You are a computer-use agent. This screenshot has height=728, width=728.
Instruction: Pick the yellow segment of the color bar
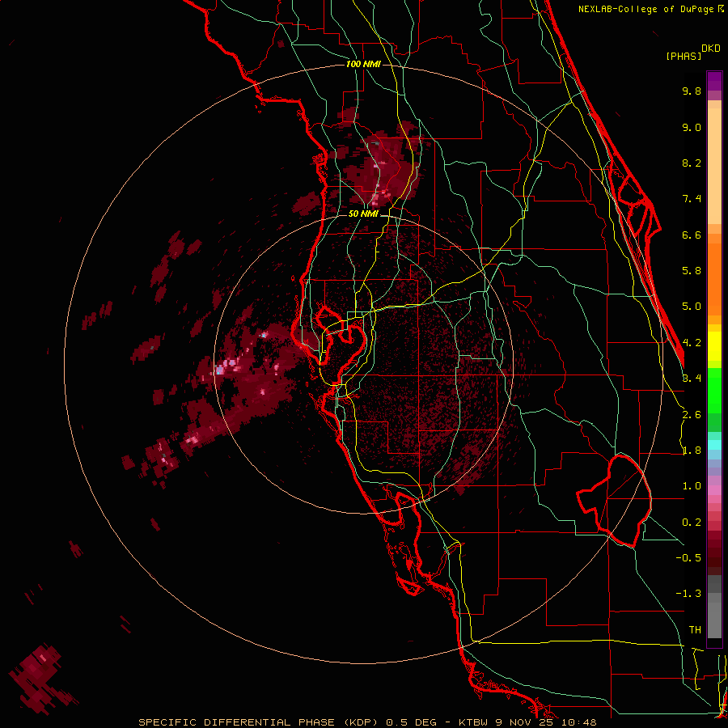(714, 346)
